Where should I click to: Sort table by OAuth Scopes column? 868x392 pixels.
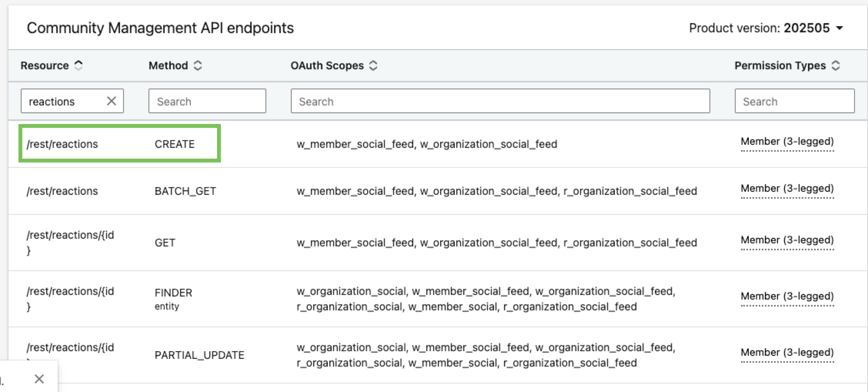point(373,65)
